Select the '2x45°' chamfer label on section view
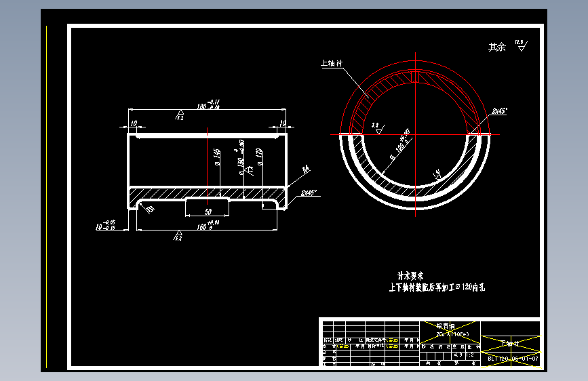 [309, 193]
